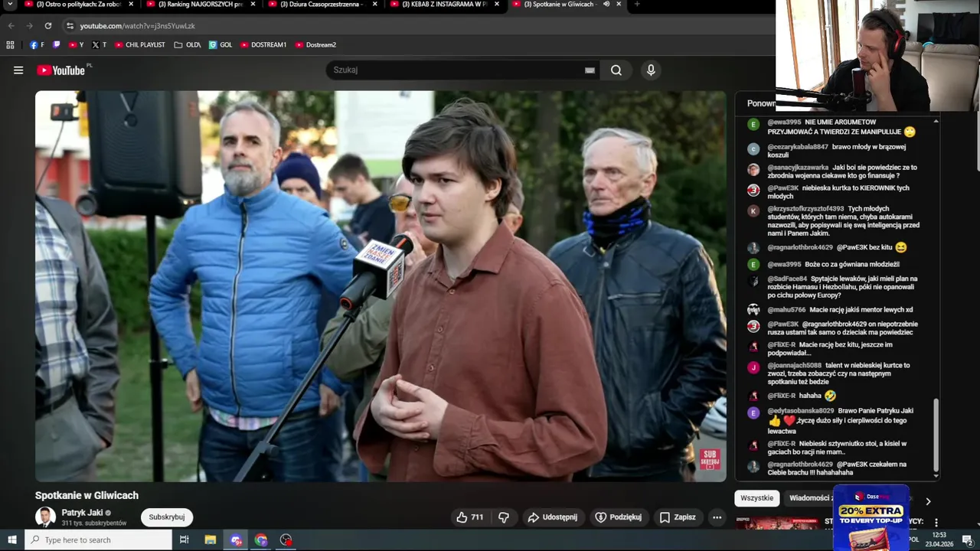The height and width of the screenshot is (551, 980).
Task: Click the Type here to search taskbar box
Action: (99, 540)
